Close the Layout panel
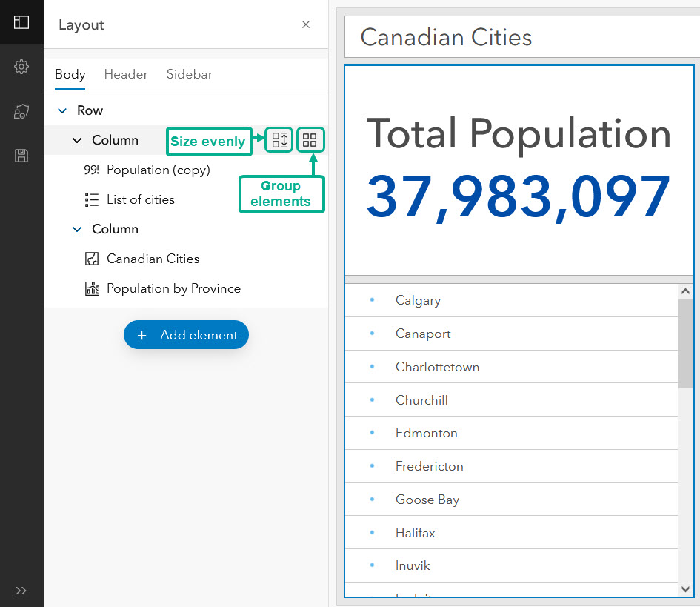 [306, 24]
